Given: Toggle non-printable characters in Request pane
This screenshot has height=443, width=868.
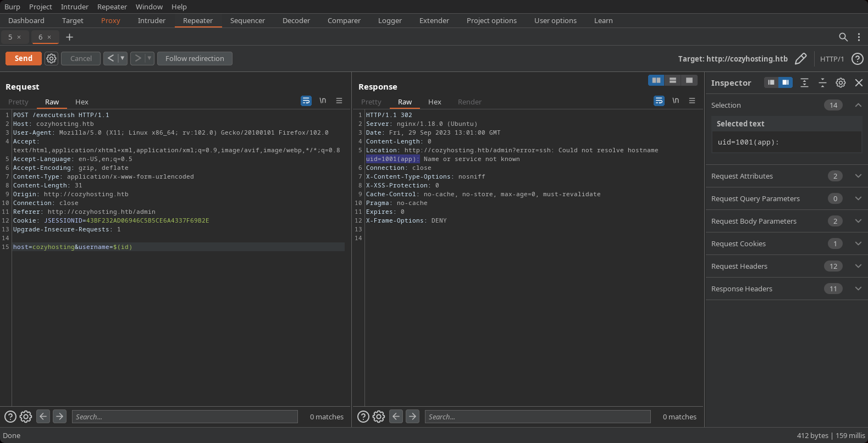Looking at the screenshot, I should (323, 101).
